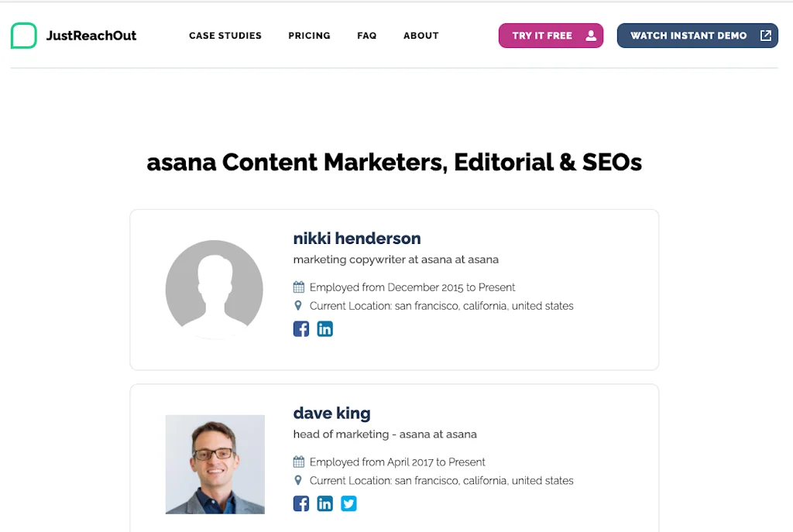Image resolution: width=793 pixels, height=532 pixels.
Task: Open the dave king name link
Action: [x=331, y=414]
